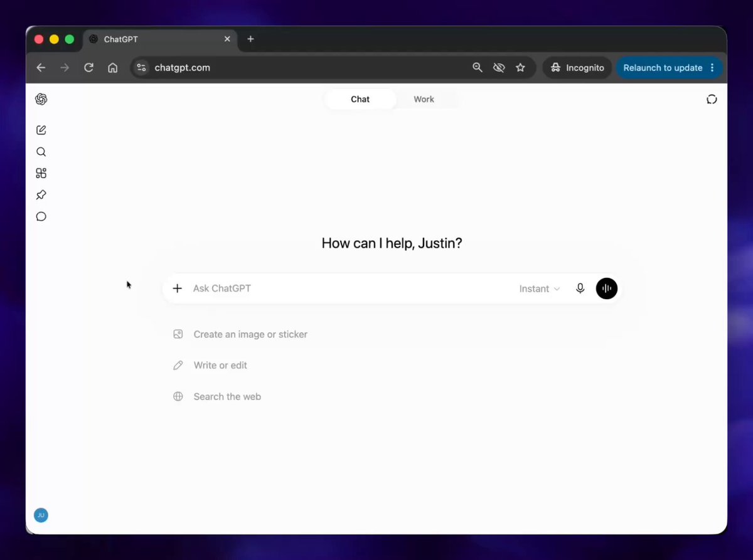Click the Incognito indicator button
This screenshot has width=753, height=560.
tap(577, 68)
